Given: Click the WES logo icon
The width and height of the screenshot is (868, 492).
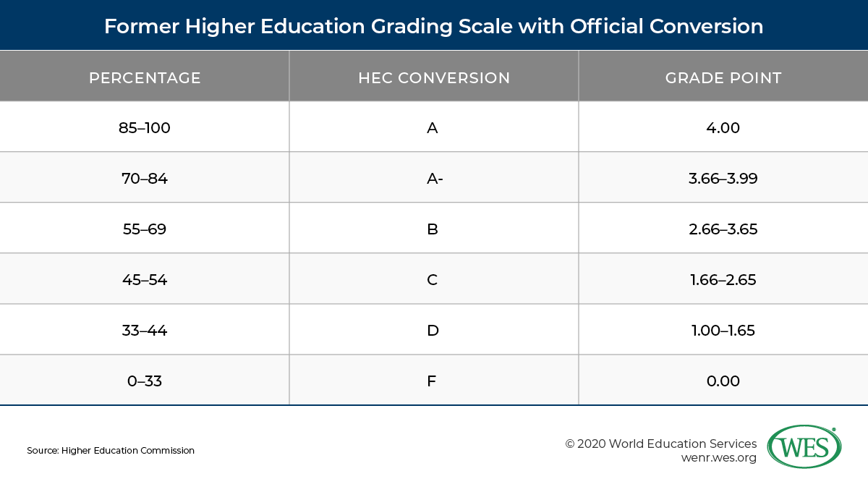Looking at the screenshot, I should tap(804, 446).
